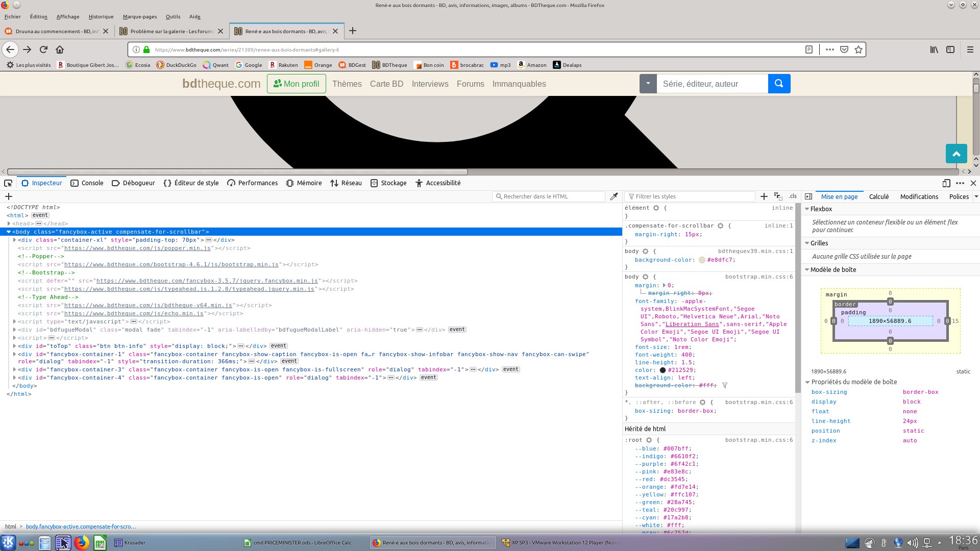Click background-color #e8dfc7 swatch
The width and height of the screenshot is (980, 551).
702,260
